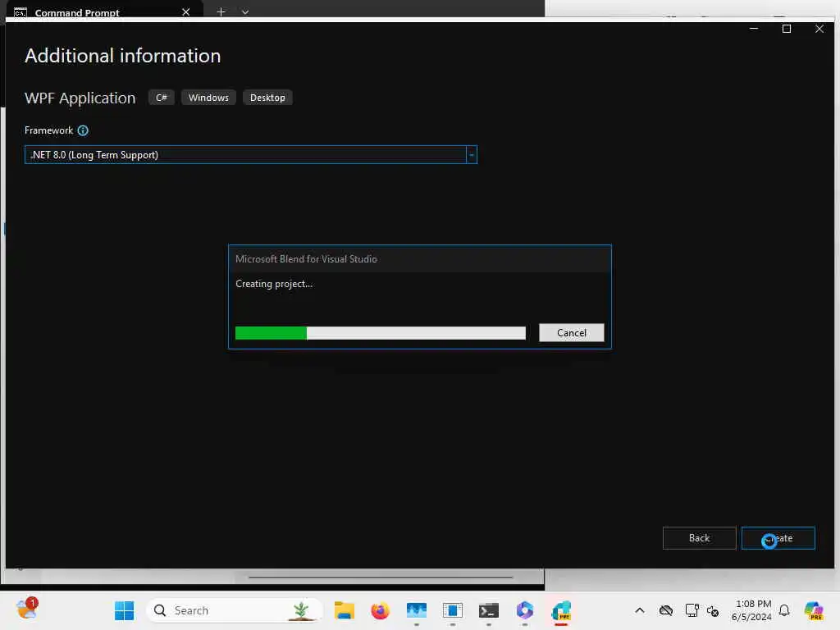Click the C# tag
This screenshot has height=630, width=840.
(x=162, y=98)
